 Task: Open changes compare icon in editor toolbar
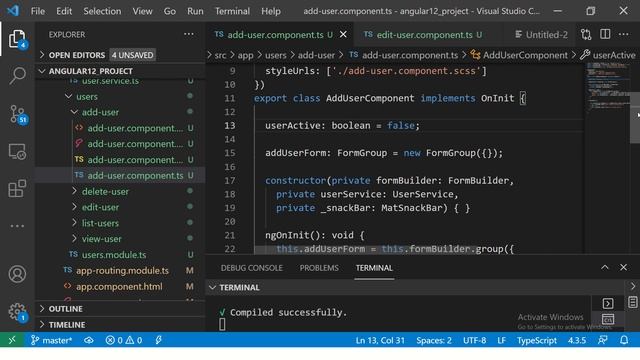[x=586, y=35]
